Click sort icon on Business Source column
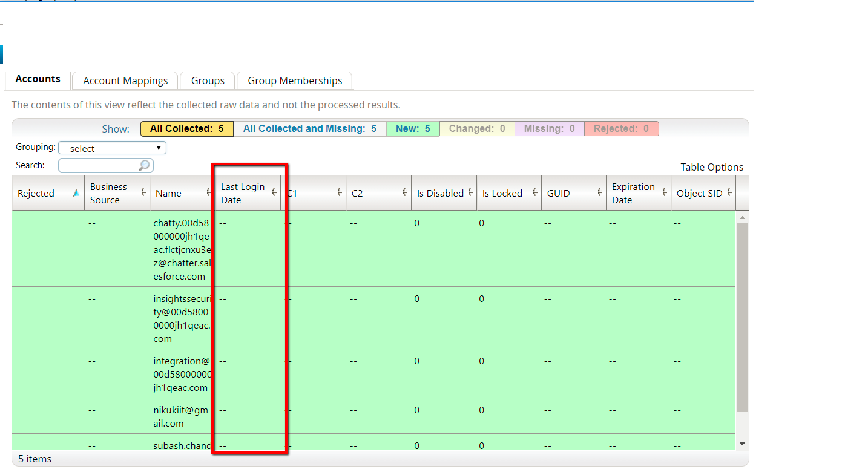 (x=143, y=192)
